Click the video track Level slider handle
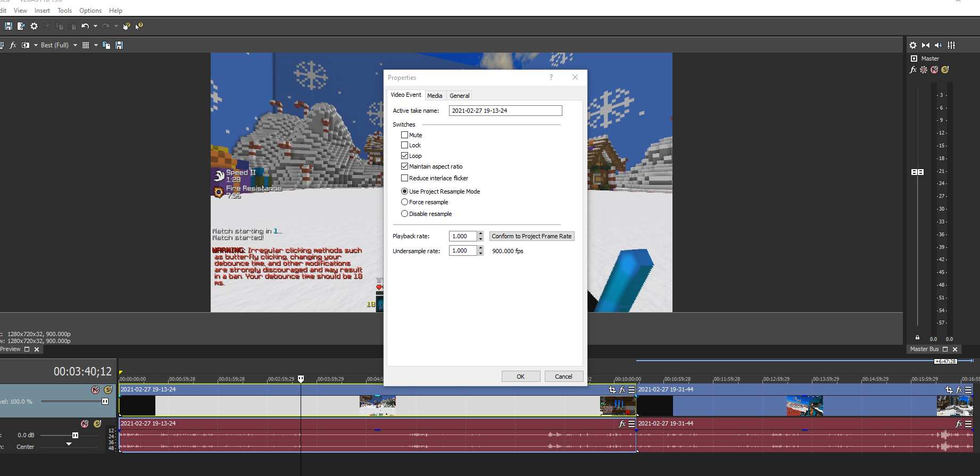980x476 pixels. 105,402
